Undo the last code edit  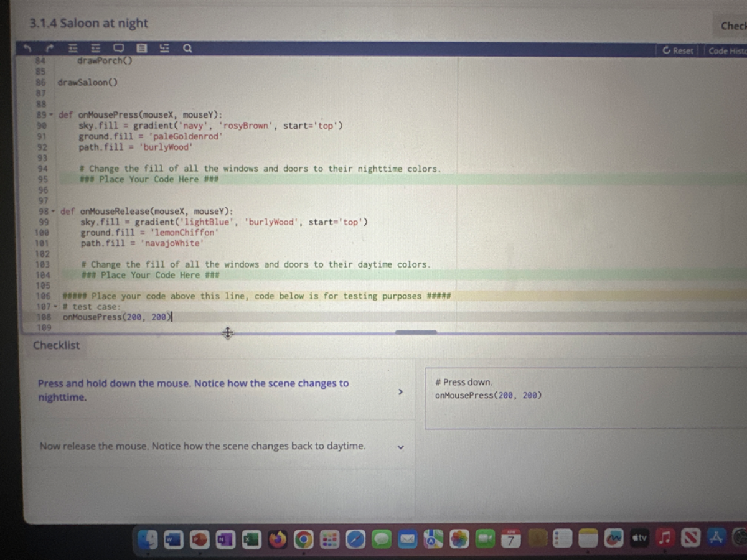pos(27,49)
